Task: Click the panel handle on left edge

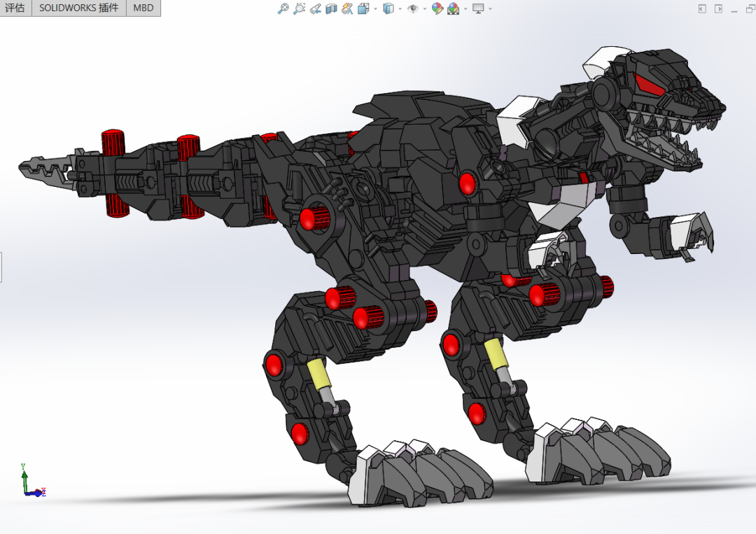Action: (x=1, y=267)
